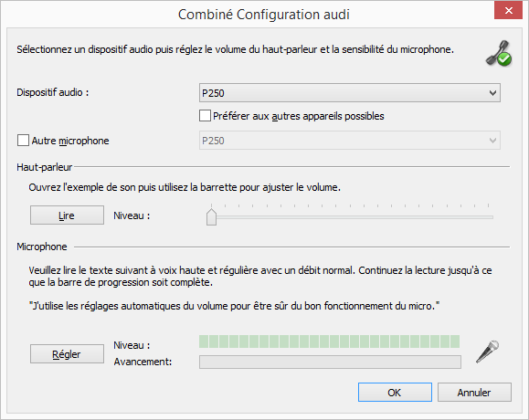The height and width of the screenshot is (420, 529).
Task: Click the green microphone Niveau level meter
Action: tap(329, 341)
